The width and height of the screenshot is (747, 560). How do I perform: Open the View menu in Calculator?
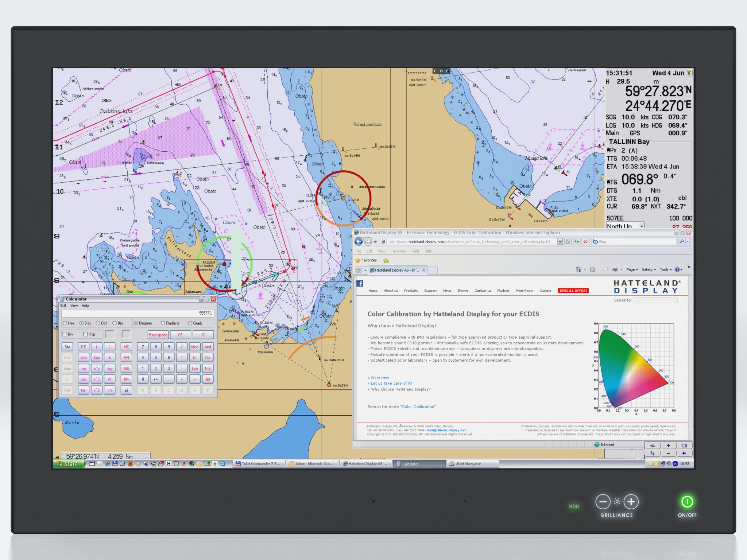tap(74, 306)
